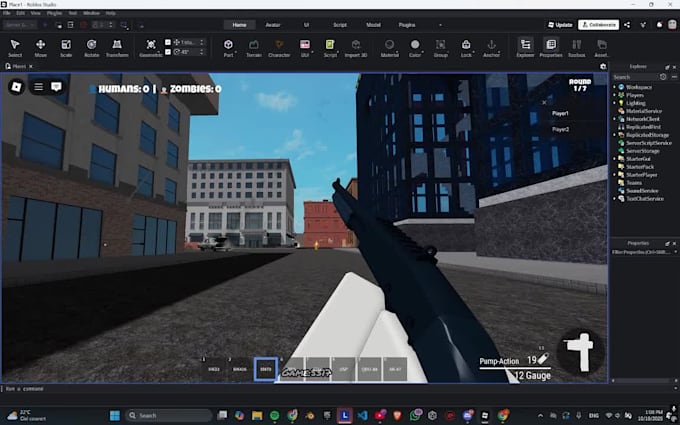Open the Roblox in-game menu logo
This screenshot has width=680, height=425.
click(16, 87)
